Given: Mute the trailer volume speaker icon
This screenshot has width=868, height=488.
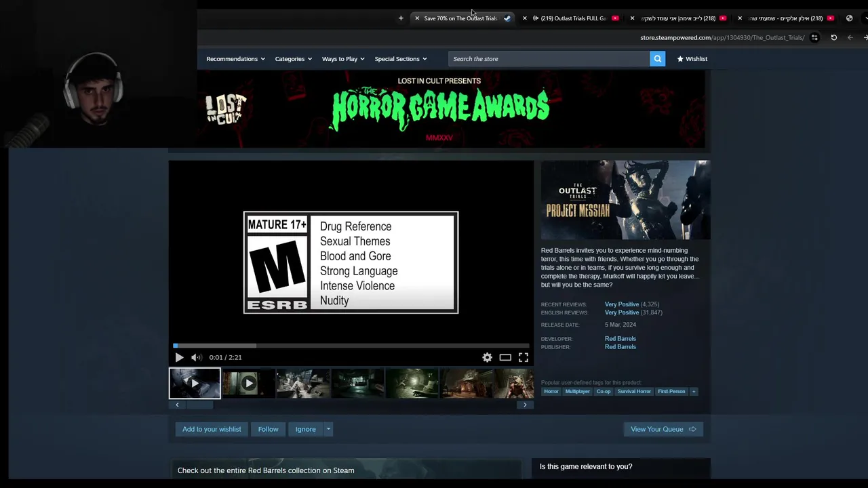Looking at the screenshot, I should tap(196, 357).
